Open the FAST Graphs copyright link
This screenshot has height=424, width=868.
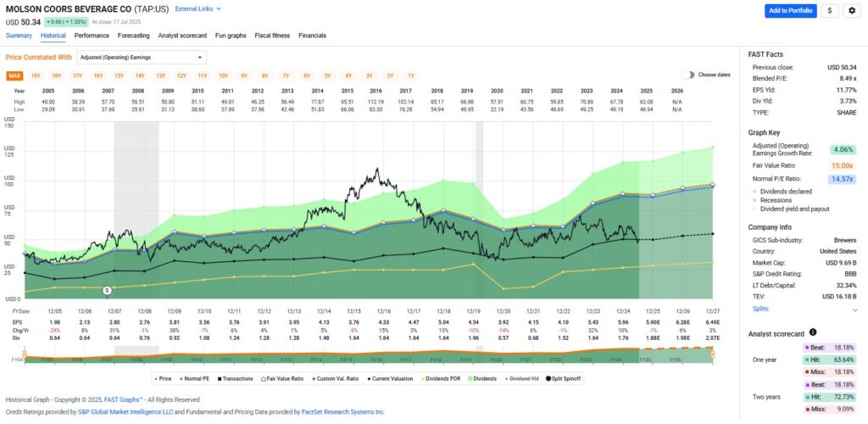point(124,399)
